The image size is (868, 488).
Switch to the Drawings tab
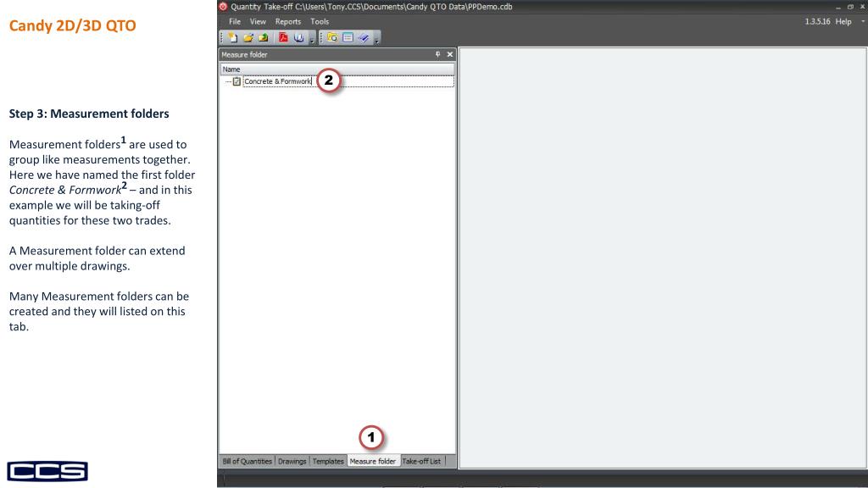pyautogui.click(x=292, y=461)
